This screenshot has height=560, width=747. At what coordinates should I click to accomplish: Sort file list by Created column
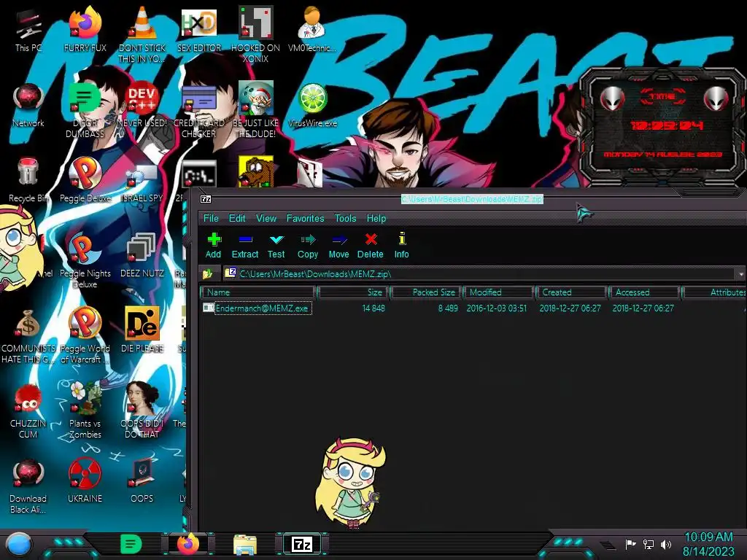click(570, 292)
